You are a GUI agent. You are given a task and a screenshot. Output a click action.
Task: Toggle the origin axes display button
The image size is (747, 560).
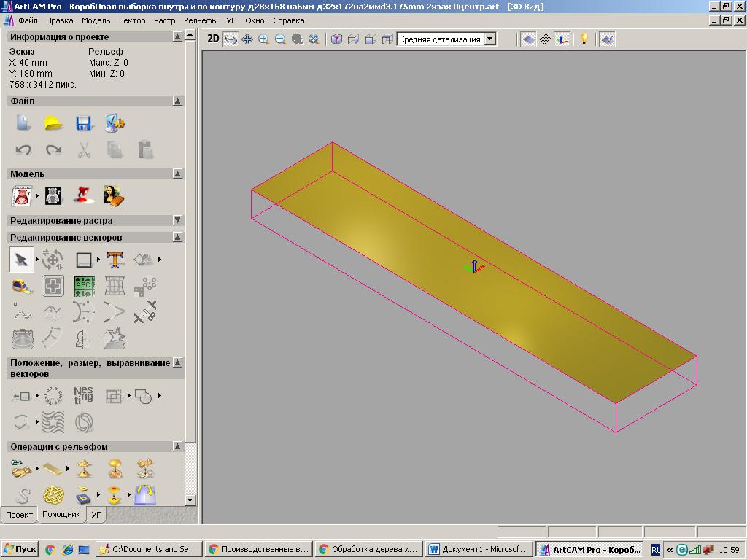[562, 39]
